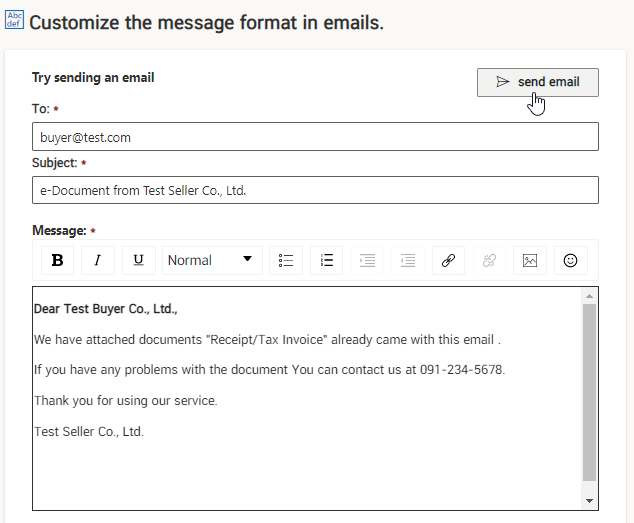The width and height of the screenshot is (634, 523).
Task: Increase paragraph indent
Action: point(367,260)
